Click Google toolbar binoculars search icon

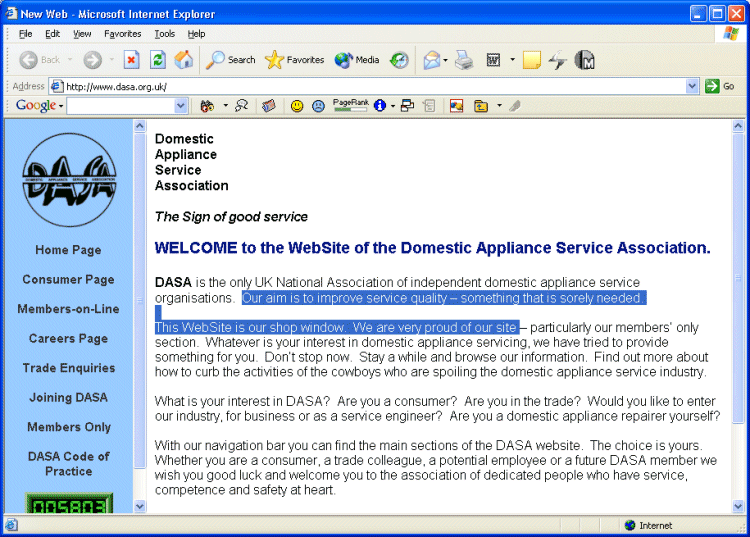207,106
